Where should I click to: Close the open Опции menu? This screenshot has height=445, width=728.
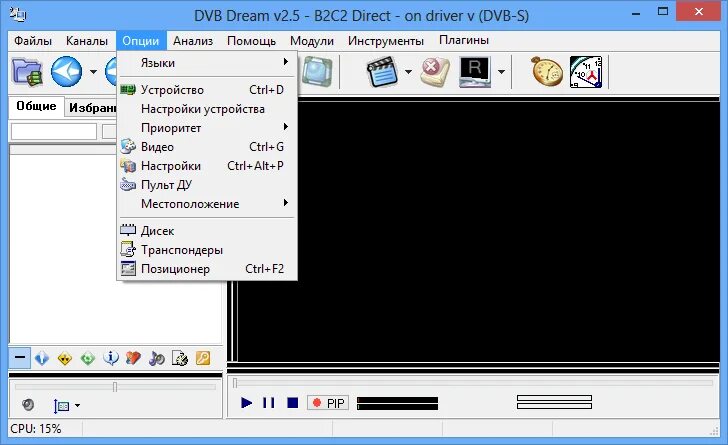[141, 41]
